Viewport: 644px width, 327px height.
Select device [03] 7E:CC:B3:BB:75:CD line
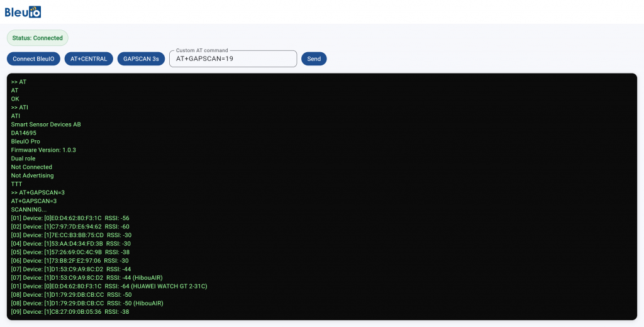(72, 235)
